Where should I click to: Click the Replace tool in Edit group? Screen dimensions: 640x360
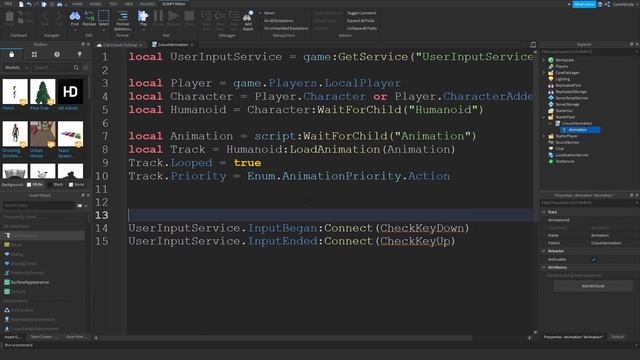[x=89, y=19]
